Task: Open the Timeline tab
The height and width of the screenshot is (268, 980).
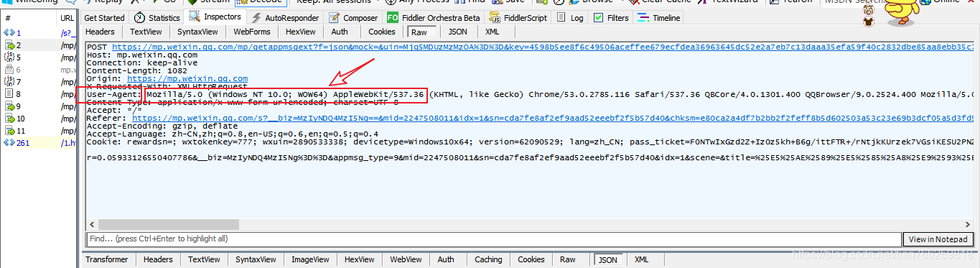Action: [660, 18]
